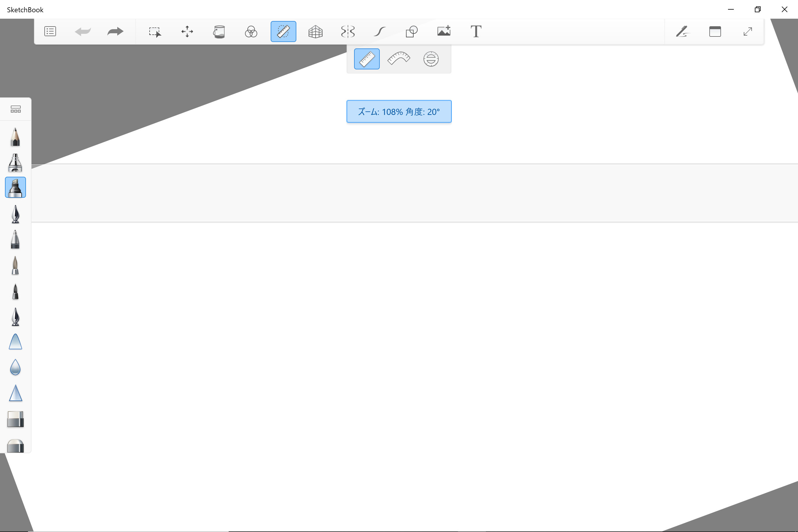Open the Perspective grid tool
This screenshot has width=798, height=532.
pos(316,32)
